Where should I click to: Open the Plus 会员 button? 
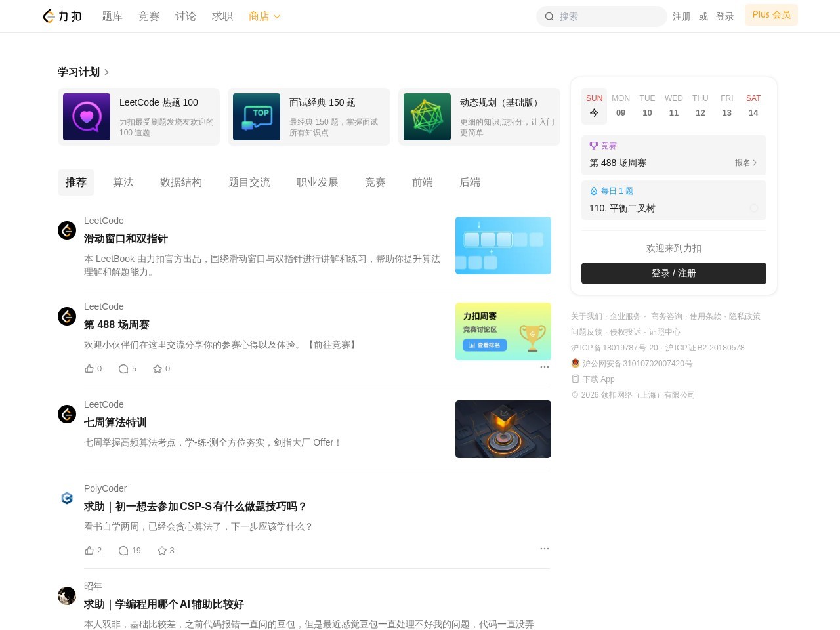[x=771, y=14]
